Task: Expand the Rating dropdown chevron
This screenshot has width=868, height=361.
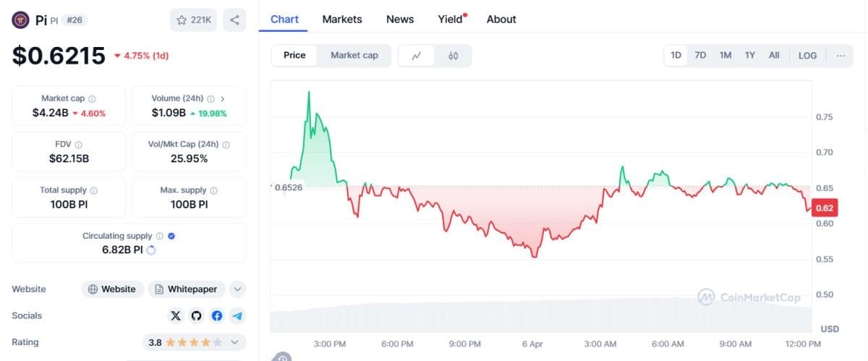Action: [x=234, y=342]
